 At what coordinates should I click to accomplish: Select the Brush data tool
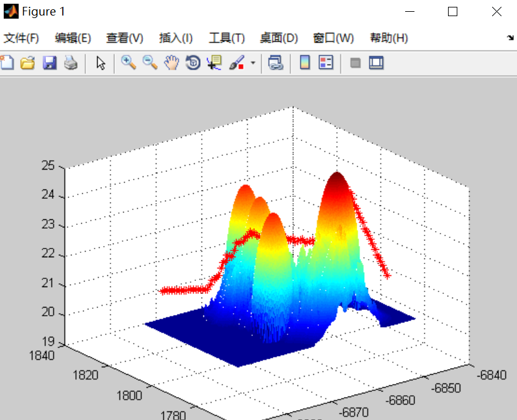236,63
